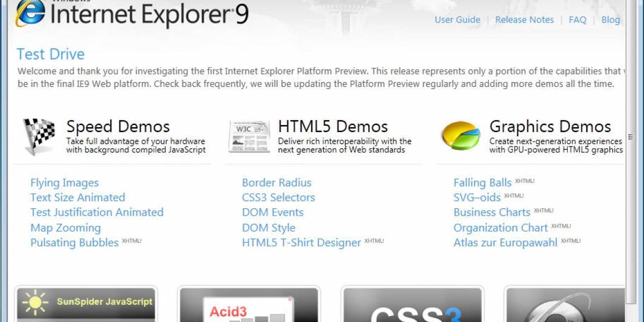Open the DOM Style demo
Screen dimensions: 644x322
268,228
